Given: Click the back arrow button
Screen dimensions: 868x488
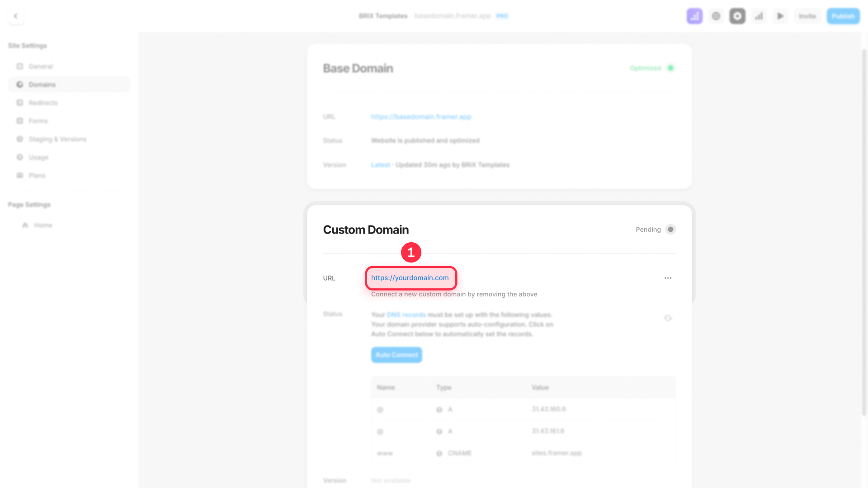Looking at the screenshot, I should coord(16,16).
